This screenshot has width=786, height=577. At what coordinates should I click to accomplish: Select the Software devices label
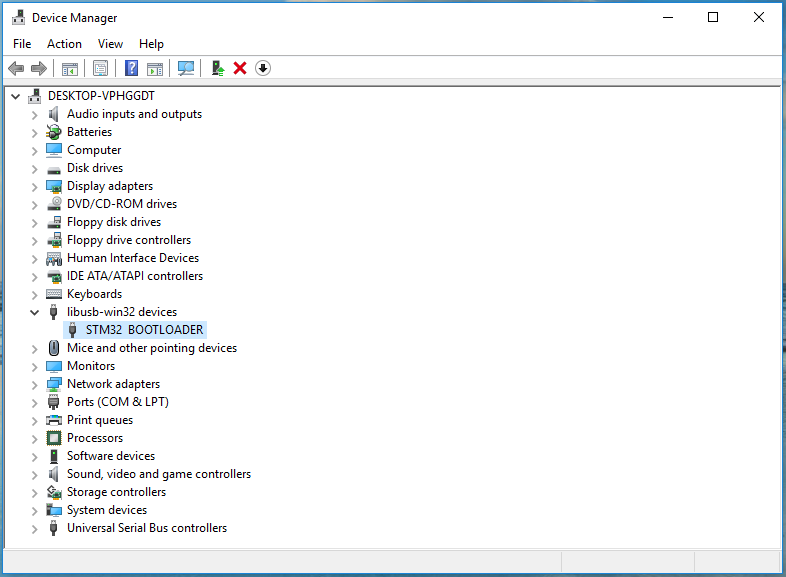(111, 456)
